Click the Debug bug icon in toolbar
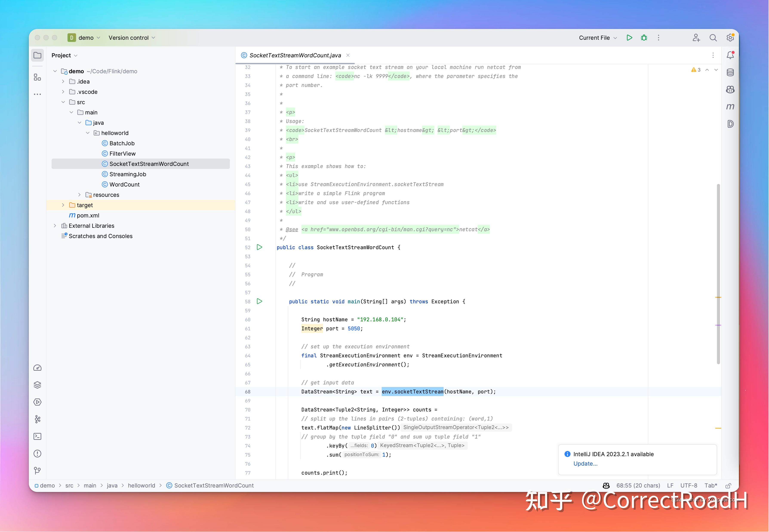This screenshot has width=769, height=532. coord(644,38)
